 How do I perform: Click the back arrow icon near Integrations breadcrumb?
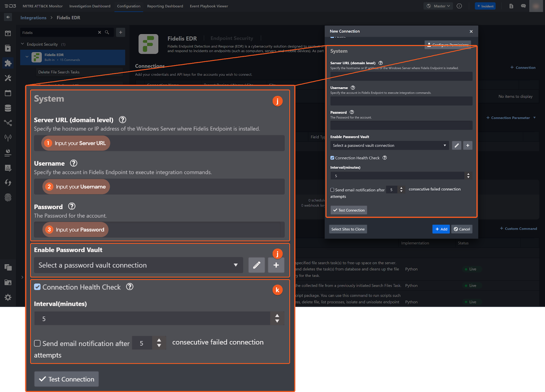tap(8, 17)
